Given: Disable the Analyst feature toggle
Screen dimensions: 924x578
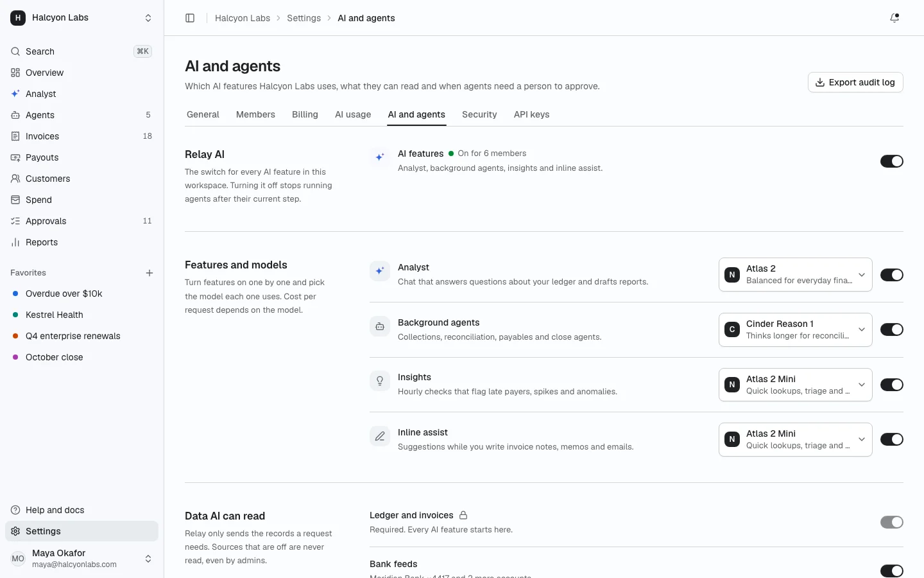Looking at the screenshot, I should (892, 275).
